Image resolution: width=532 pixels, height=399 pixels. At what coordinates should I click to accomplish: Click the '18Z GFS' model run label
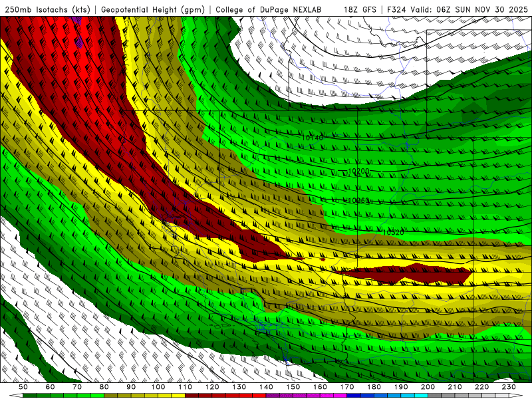[360, 9]
